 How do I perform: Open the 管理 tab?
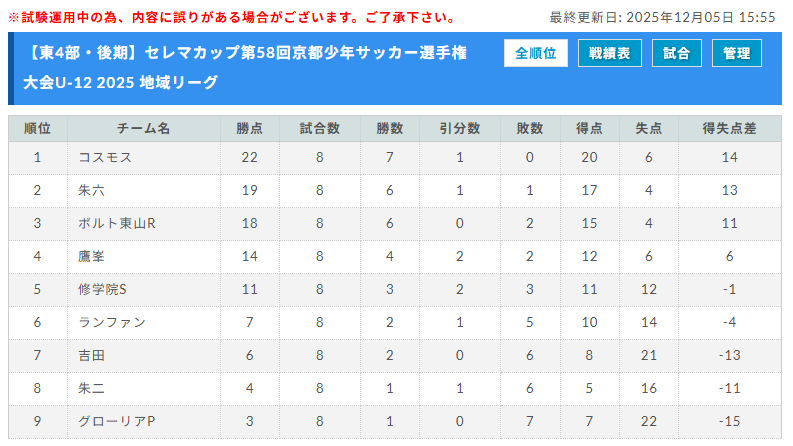coord(737,53)
